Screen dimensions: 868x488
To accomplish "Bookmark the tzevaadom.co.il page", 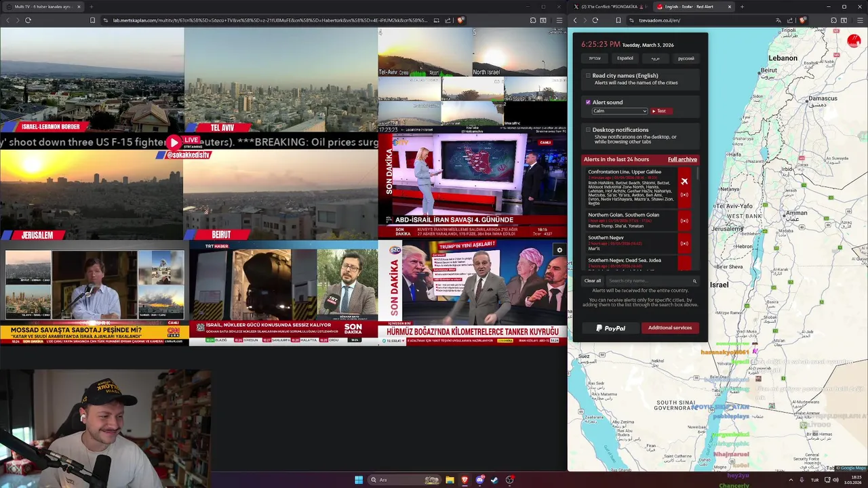I will [x=618, y=20].
